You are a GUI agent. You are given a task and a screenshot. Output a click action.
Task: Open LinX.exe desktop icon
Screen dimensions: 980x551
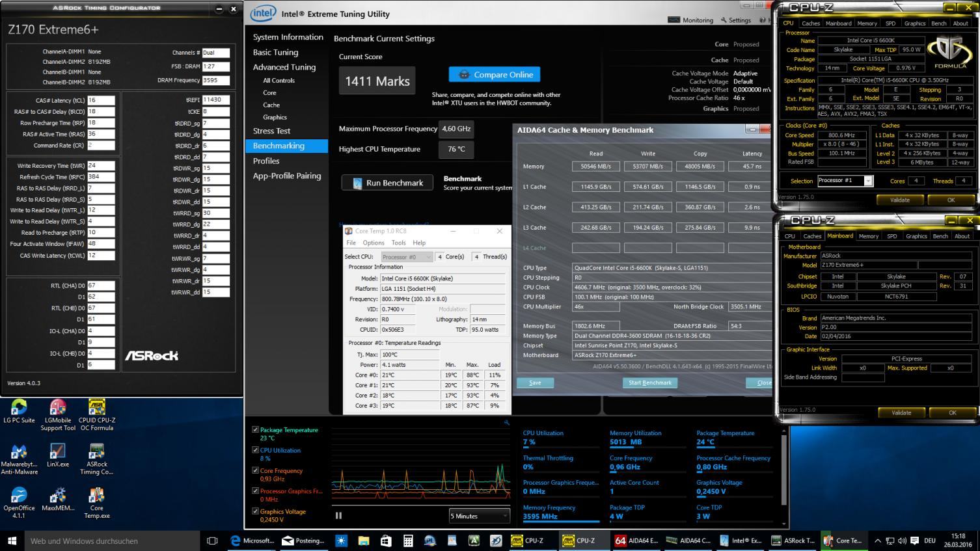pyautogui.click(x=58, y=455)
